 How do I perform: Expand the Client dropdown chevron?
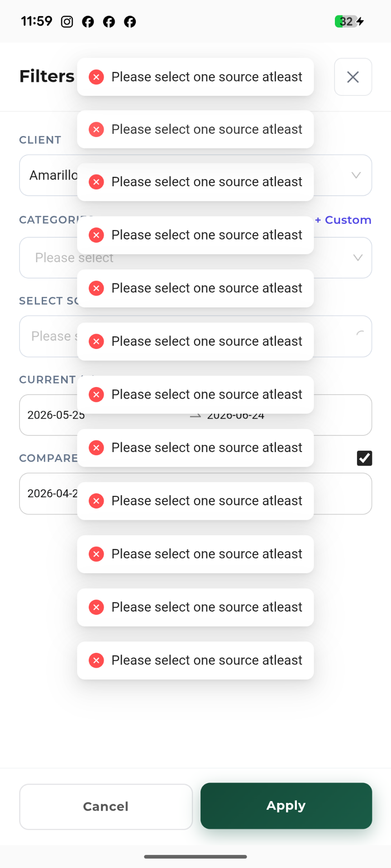pos(356,175)
